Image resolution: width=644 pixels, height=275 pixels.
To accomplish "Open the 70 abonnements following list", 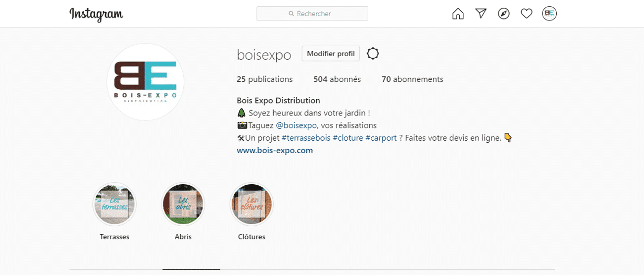I will click(412, 79).
